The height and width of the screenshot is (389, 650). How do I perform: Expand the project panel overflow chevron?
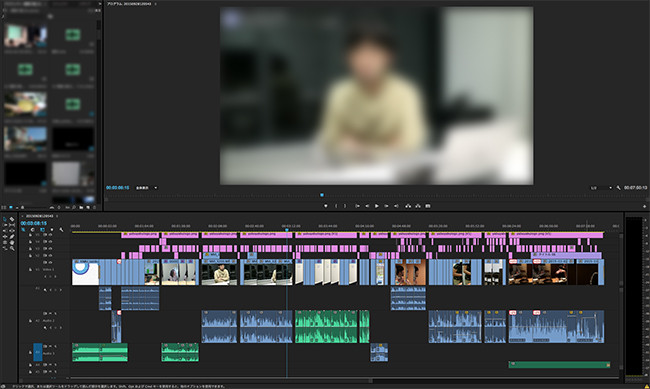tap(100, 4)
